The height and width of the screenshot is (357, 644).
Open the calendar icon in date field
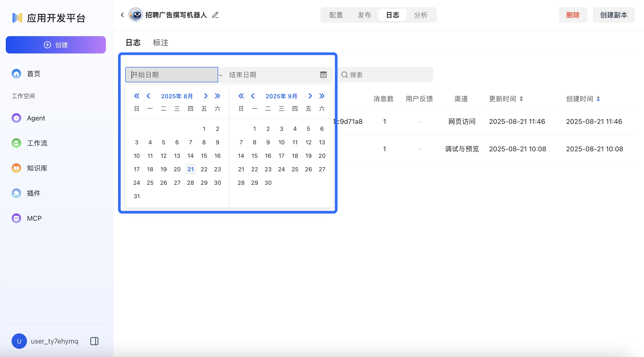coord(323,74)
